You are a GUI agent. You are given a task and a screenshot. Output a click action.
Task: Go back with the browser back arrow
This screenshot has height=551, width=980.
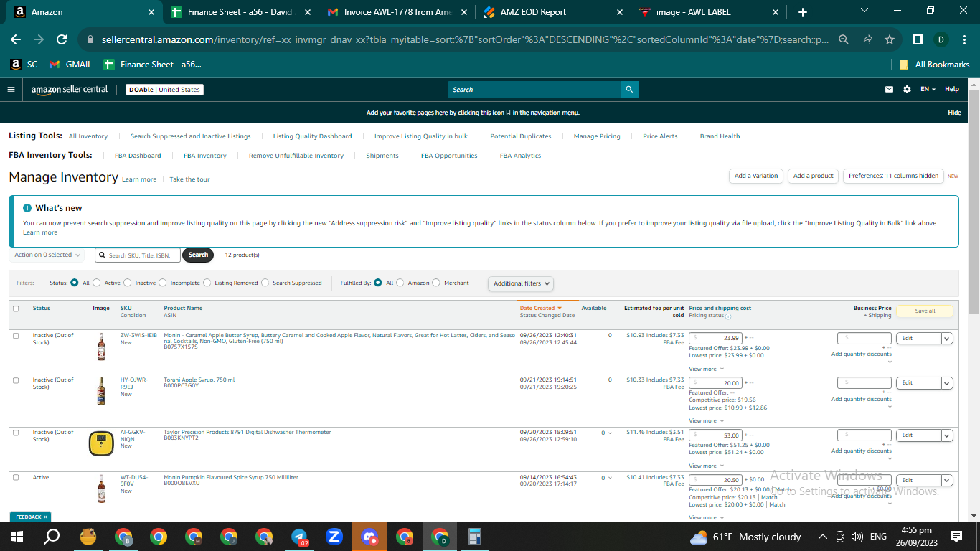pos(16,40)
